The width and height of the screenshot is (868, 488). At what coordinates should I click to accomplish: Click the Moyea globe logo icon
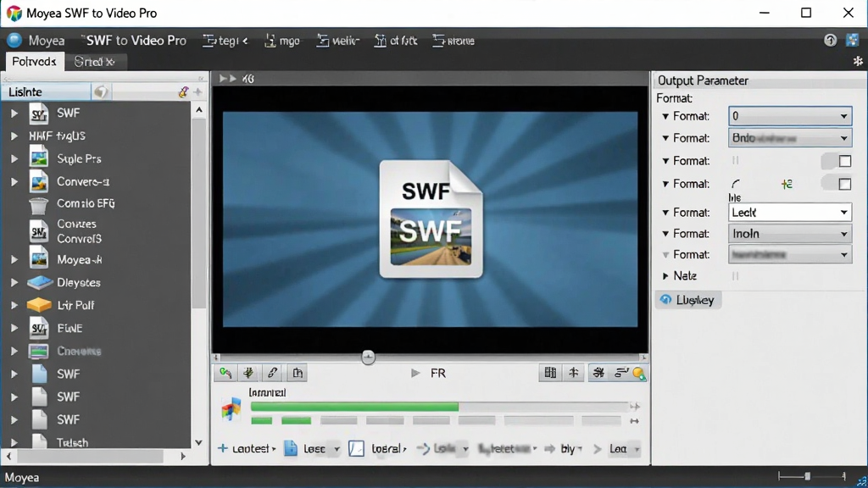(x=14, y=41)
